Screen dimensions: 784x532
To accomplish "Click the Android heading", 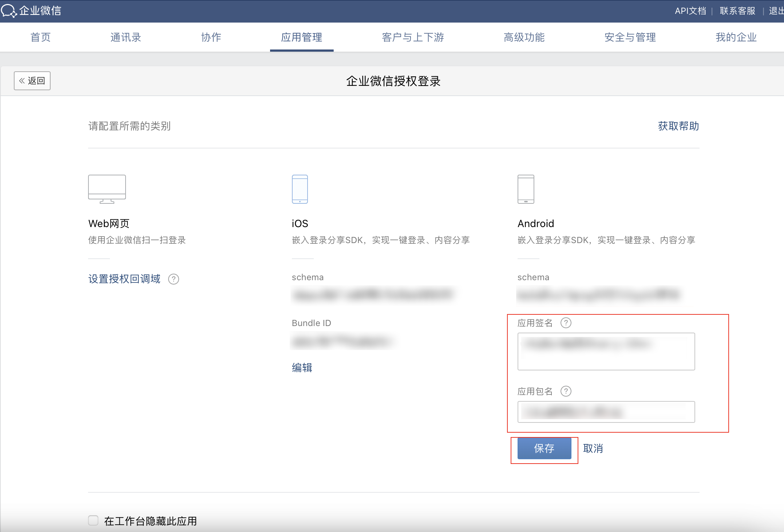I will click(536, 223).
